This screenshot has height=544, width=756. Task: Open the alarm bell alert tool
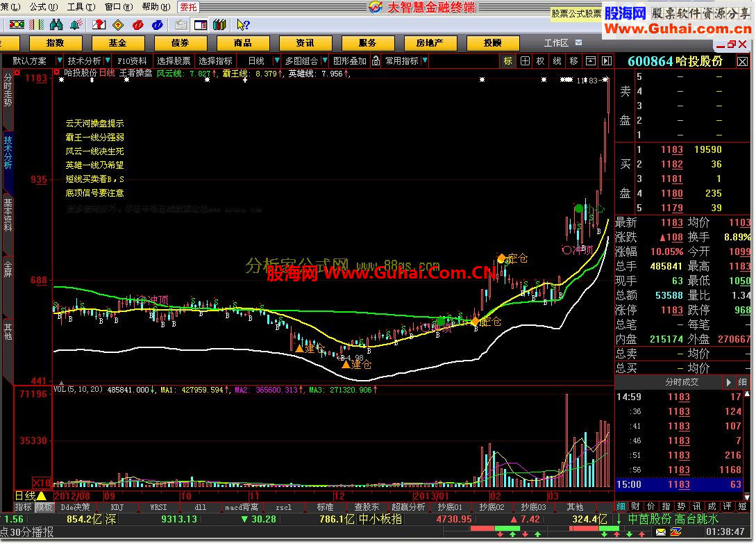click(x=76, y=24)
